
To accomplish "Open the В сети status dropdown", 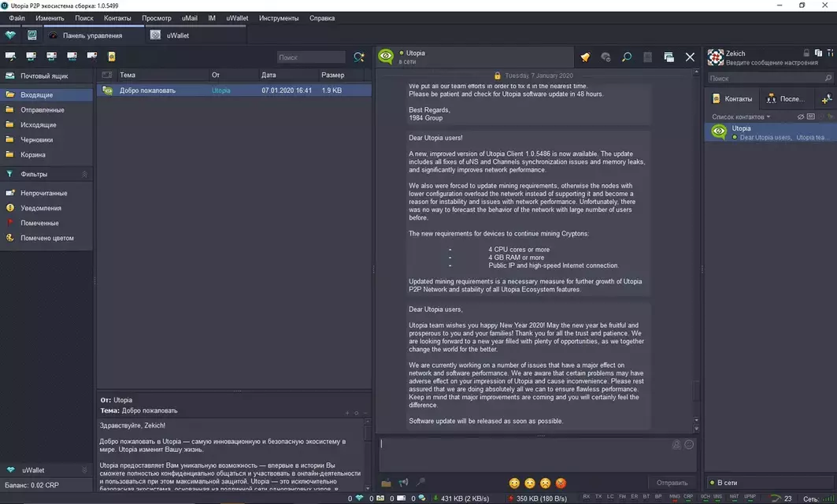I will (770, 483).
